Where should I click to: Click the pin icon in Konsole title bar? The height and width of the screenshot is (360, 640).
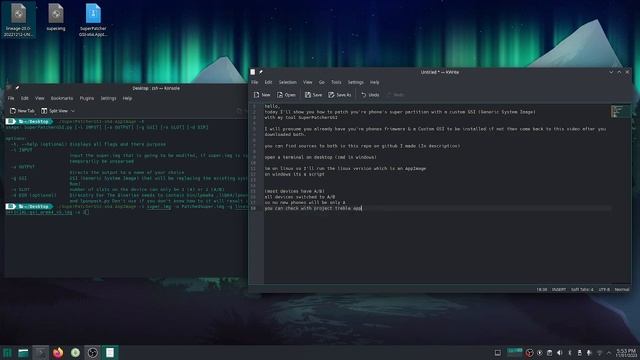pos(17,88)
